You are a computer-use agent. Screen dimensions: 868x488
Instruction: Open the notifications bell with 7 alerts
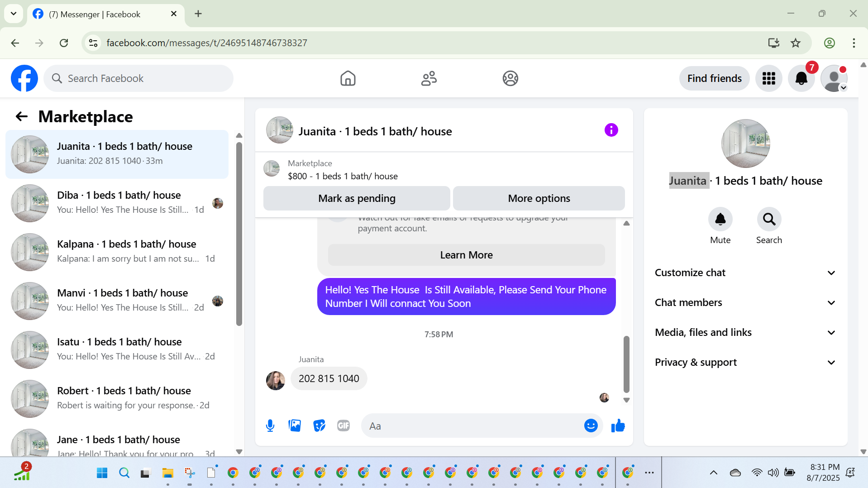(801, 78)
